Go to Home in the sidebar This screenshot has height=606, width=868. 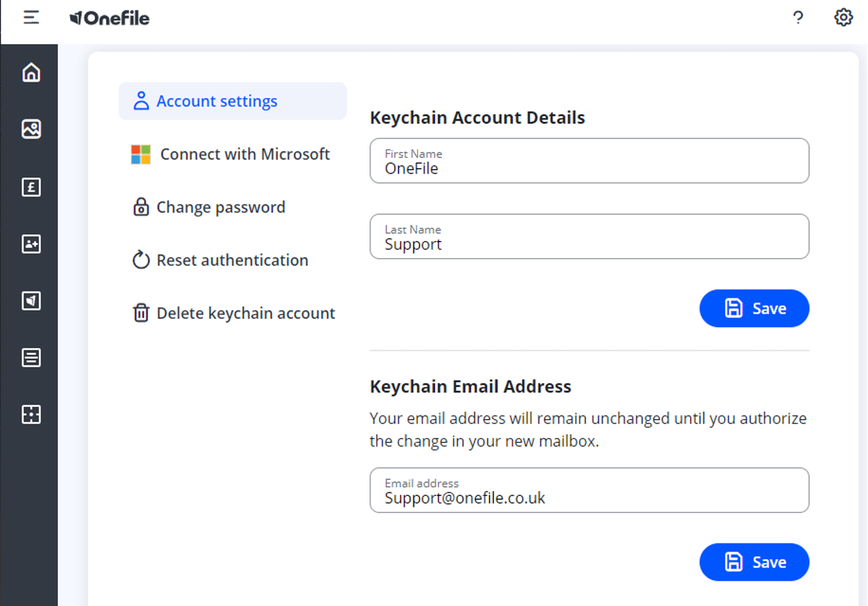point(31,73)
